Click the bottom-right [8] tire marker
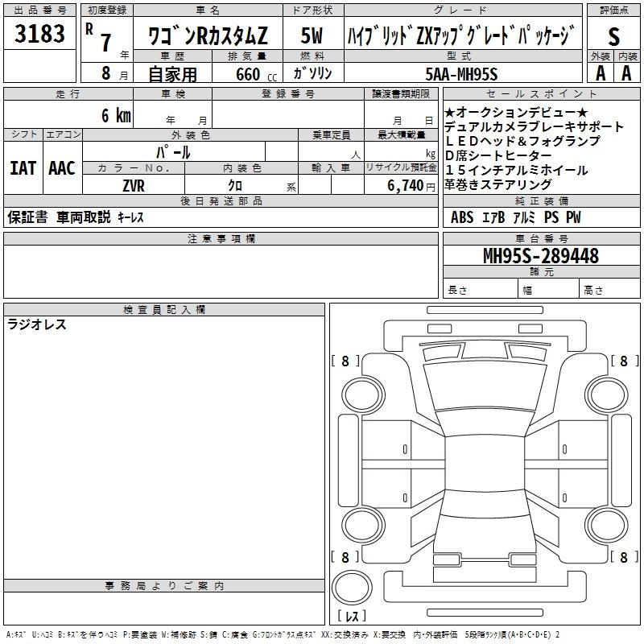The width and height of the screenshot is (644, 644). pos(623,557)
